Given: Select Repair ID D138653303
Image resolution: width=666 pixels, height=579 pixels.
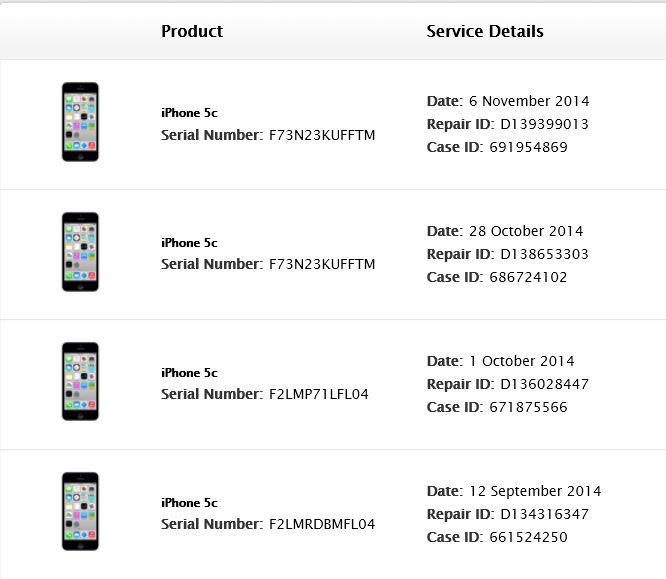Looking at the screenshot, I should pyautogui.click(x=544, y=254).
